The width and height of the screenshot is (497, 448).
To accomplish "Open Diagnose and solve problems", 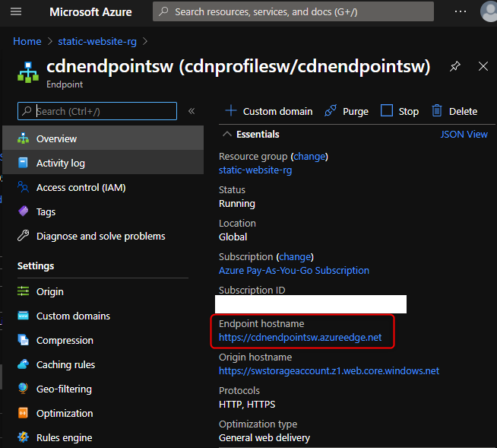I will (100, 236).
